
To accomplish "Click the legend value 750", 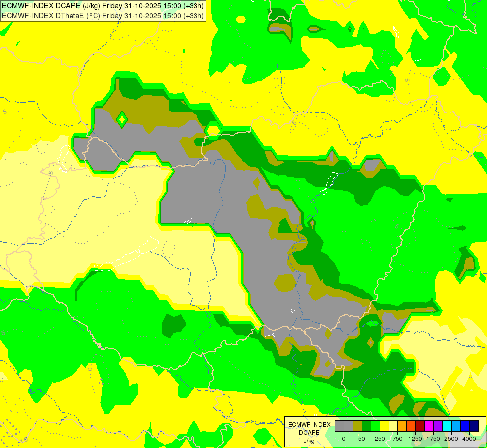I will (397, 439).
